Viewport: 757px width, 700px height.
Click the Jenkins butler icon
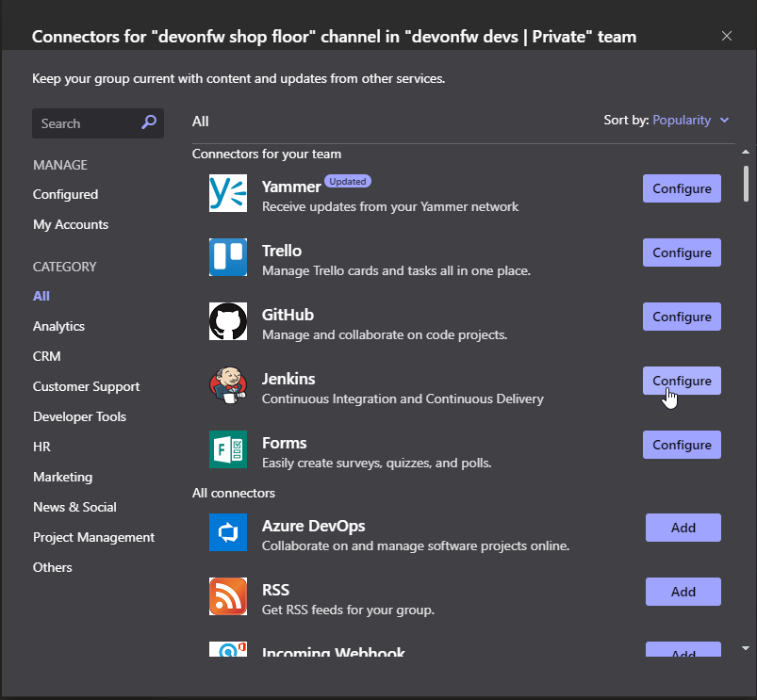pyautogui.click(x=227, y=385)
